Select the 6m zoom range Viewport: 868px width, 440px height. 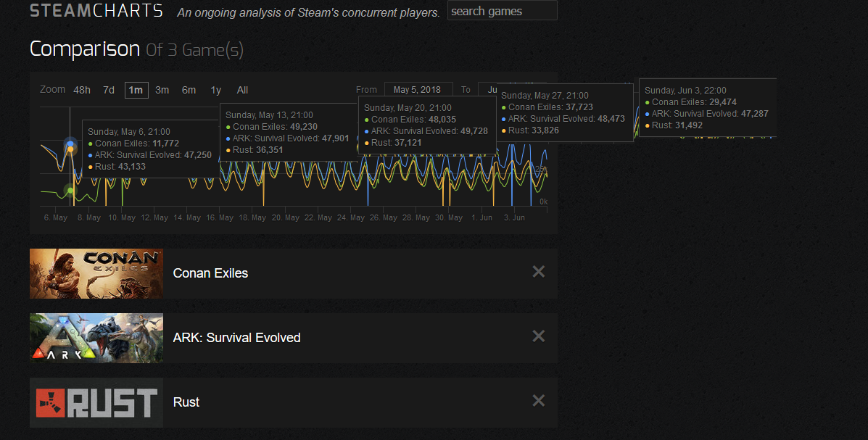(189, 90)
